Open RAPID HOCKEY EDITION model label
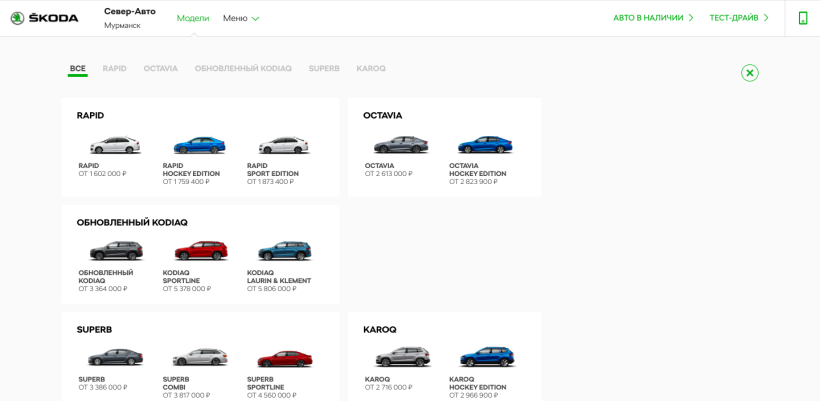This screenshot has width=820, height=401. pos(191,169)
